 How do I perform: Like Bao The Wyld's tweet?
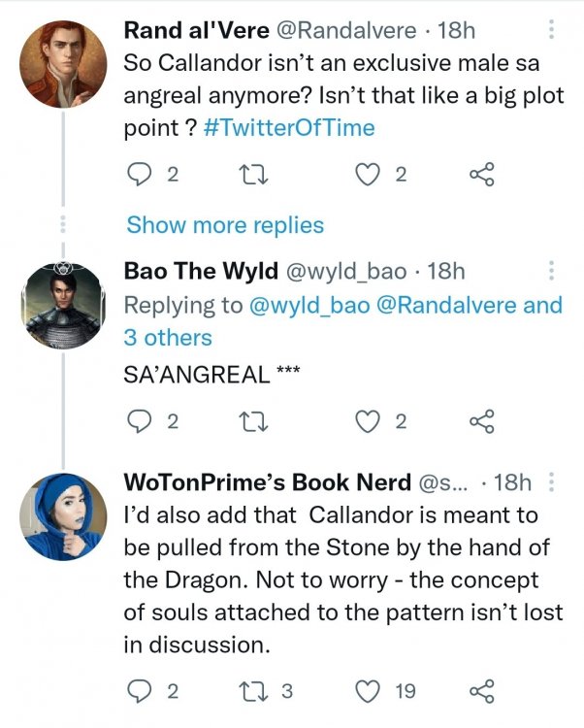(x=367, y=421)
